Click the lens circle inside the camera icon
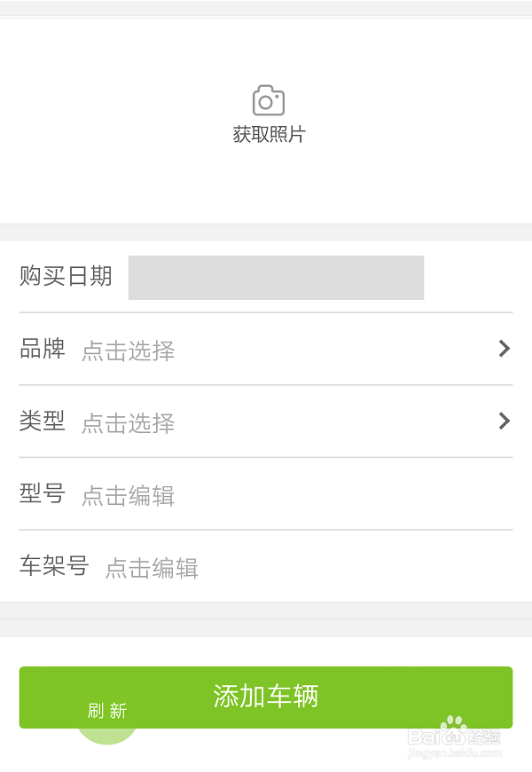Screen dimensions: 532x772 [266, 102]
